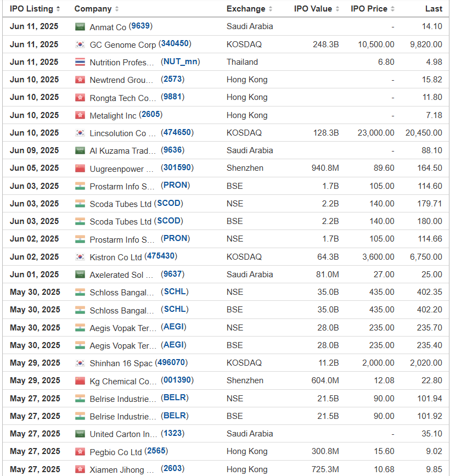Image resolution: width=450 pixels, height=476 pixels.
Task: Open the 2565 ticker link
Action: coord(156,451)
